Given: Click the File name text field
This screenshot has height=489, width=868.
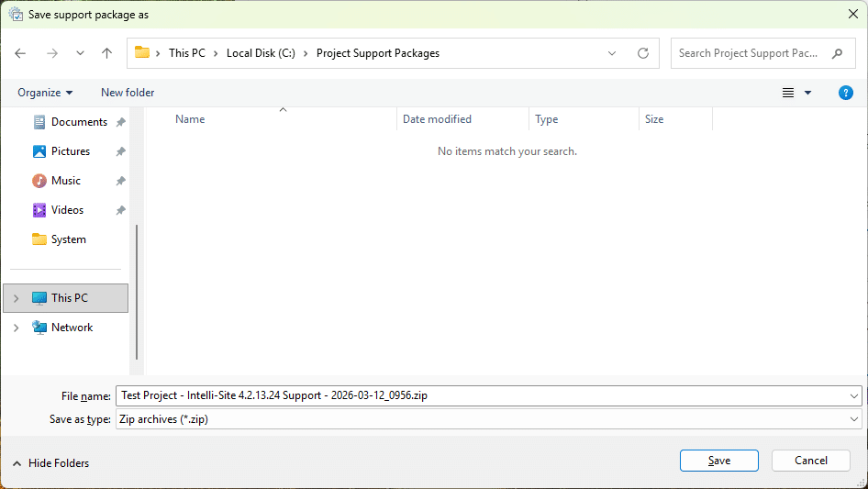Looking at the screenshot, I should 477,396.
